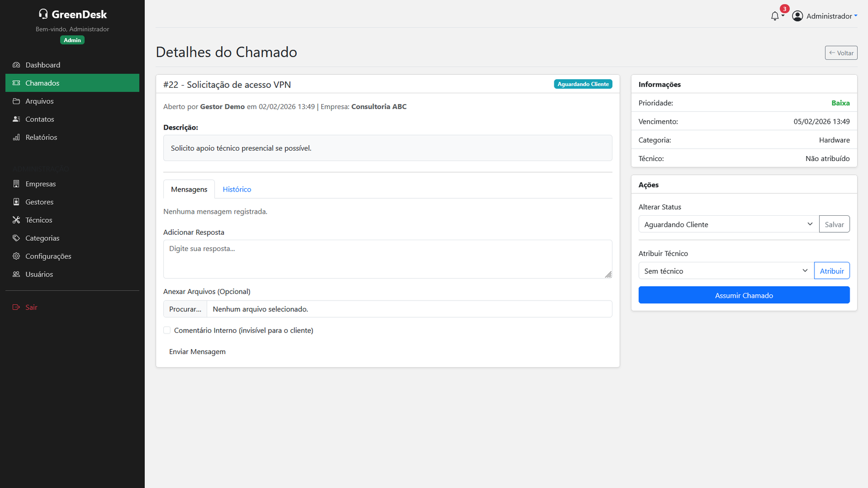Viewport: 868px width, 488px height.
Task: Focus the Adicionar Resposta text area
Action: (387, 259)
